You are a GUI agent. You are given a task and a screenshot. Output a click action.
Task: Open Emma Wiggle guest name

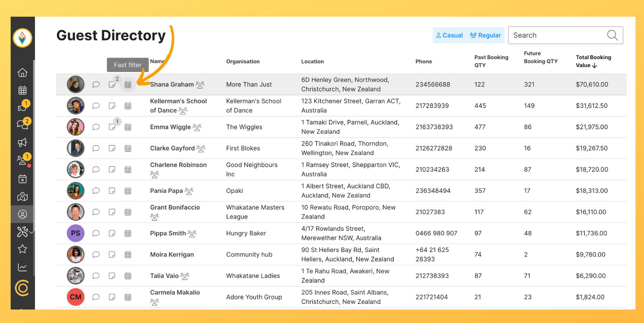pos(170,127)
